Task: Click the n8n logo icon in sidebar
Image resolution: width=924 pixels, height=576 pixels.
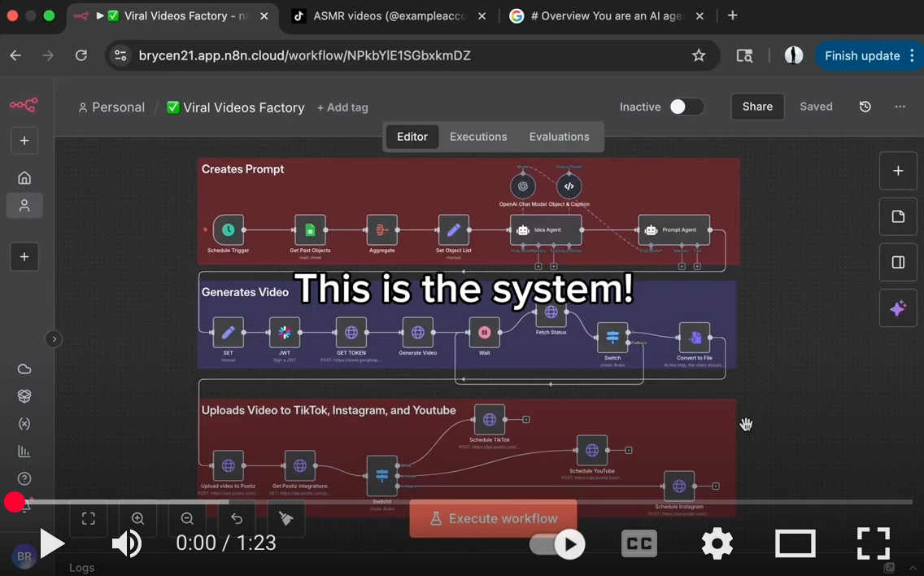Action: (24, 105)
